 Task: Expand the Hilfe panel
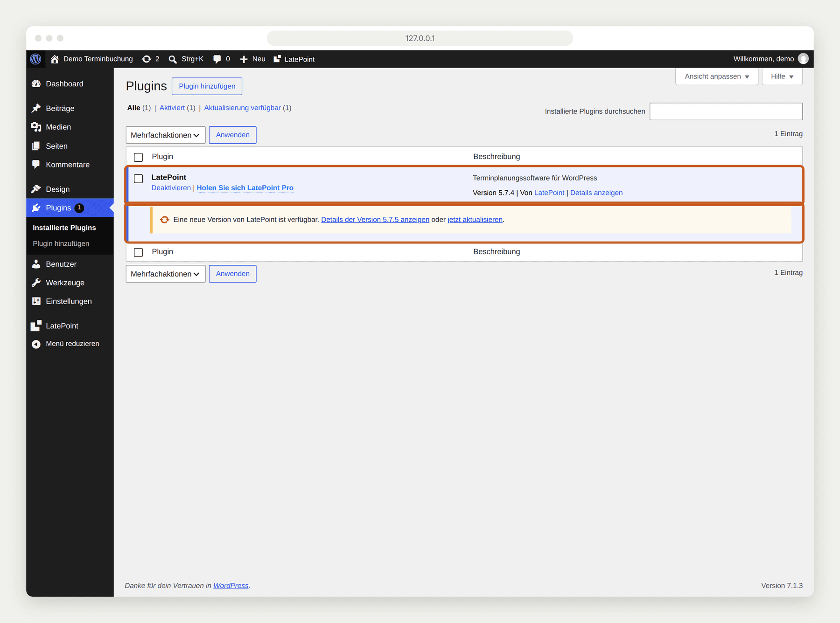pos(782,76)
